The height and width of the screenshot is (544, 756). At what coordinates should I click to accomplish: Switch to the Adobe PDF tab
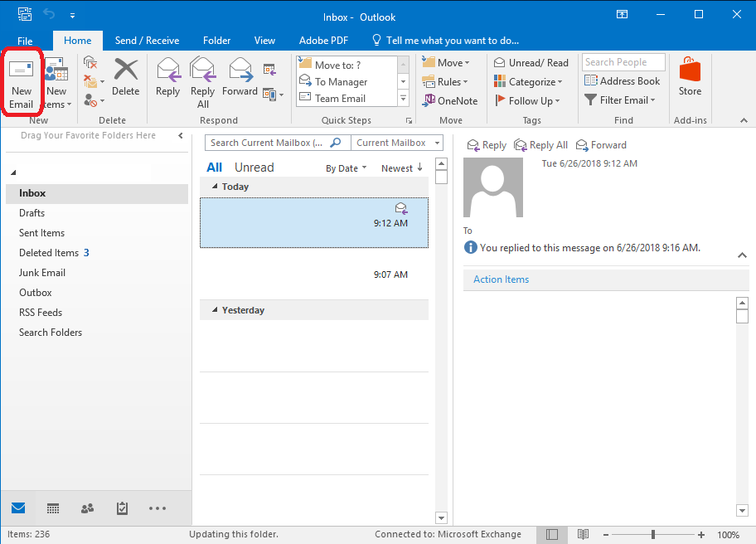tap(323, 41)
